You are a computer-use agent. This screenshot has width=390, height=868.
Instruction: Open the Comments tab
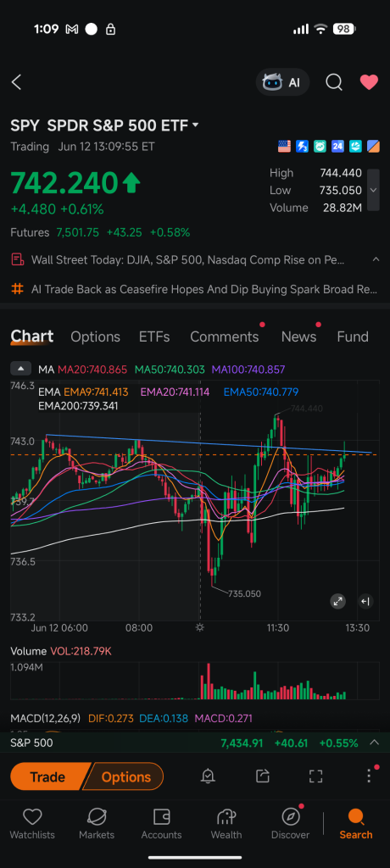[225, 337]
